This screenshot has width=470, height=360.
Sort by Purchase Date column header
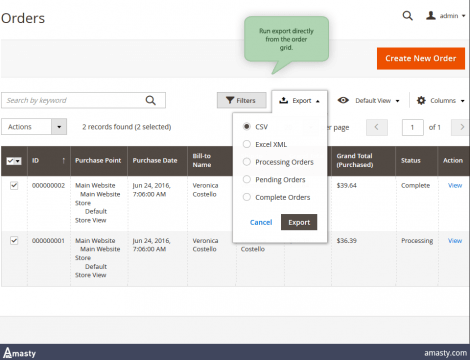pyautogui.click(x=157, y=161)
